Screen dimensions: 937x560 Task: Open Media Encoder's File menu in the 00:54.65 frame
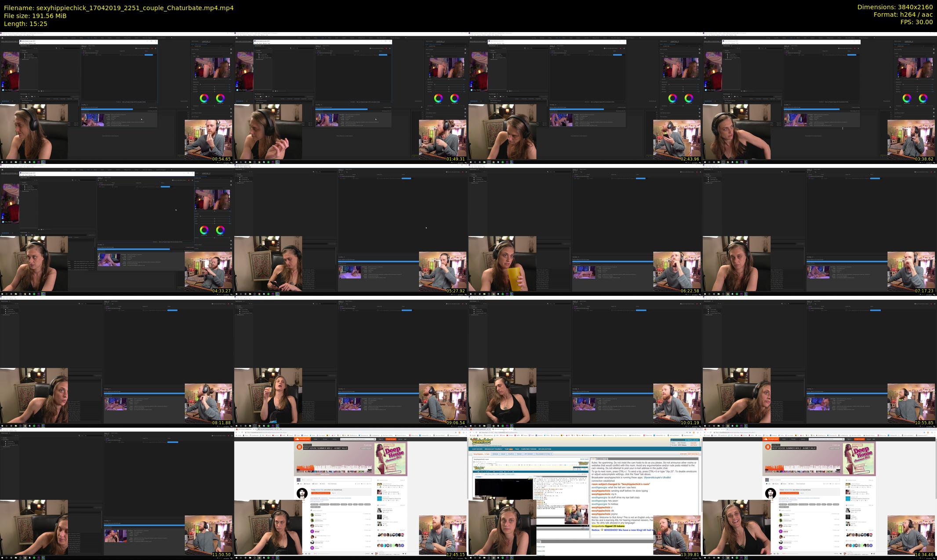tap(20, 43)
